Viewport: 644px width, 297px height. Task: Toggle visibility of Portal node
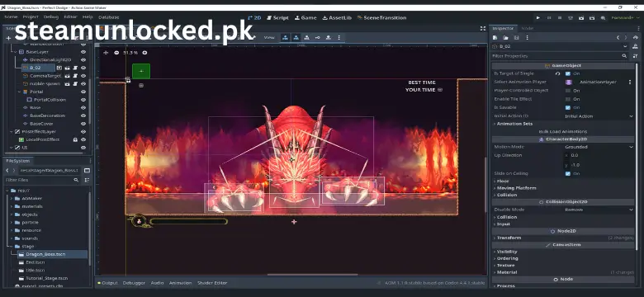click(x=83, y=92)
